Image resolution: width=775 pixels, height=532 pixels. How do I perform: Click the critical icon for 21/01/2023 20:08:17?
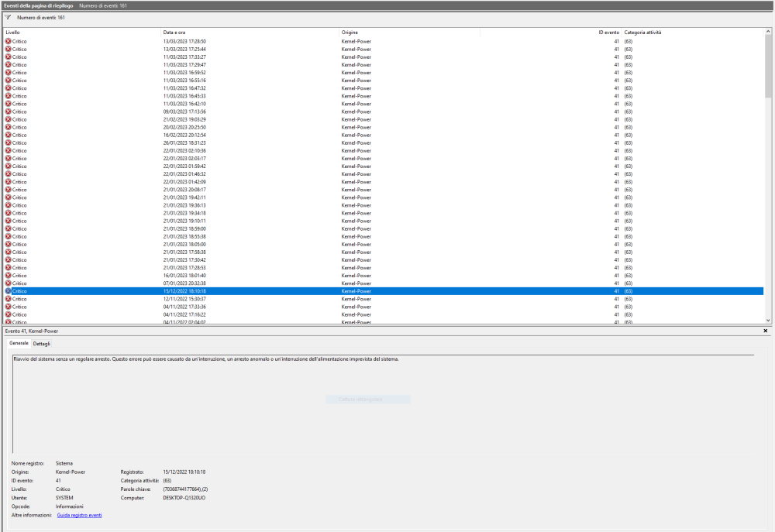pos(8,190)
